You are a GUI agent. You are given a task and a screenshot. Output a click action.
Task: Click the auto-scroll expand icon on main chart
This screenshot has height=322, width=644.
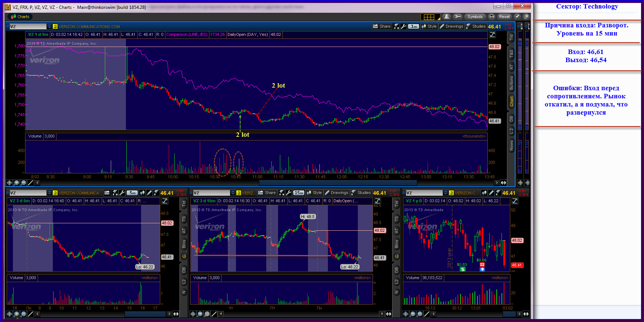tap(503, 183)
